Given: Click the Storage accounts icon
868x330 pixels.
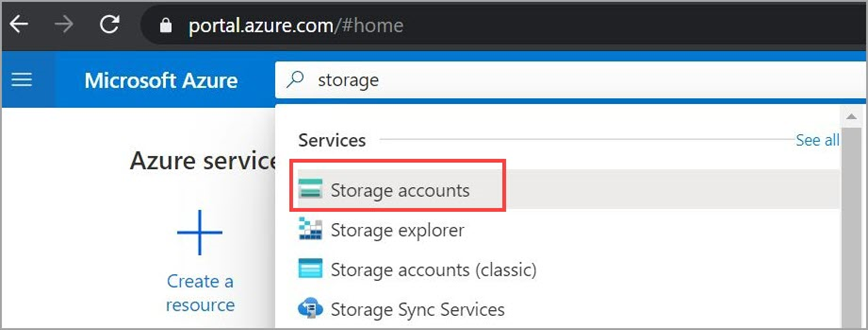Looking at the screenshot, I should (310, 189).
